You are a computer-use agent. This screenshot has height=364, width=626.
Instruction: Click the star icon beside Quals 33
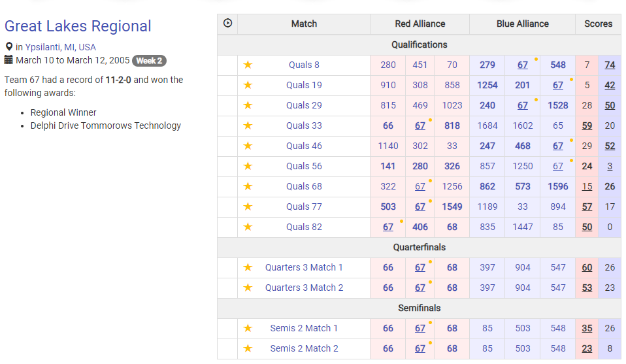pos(248,125)
